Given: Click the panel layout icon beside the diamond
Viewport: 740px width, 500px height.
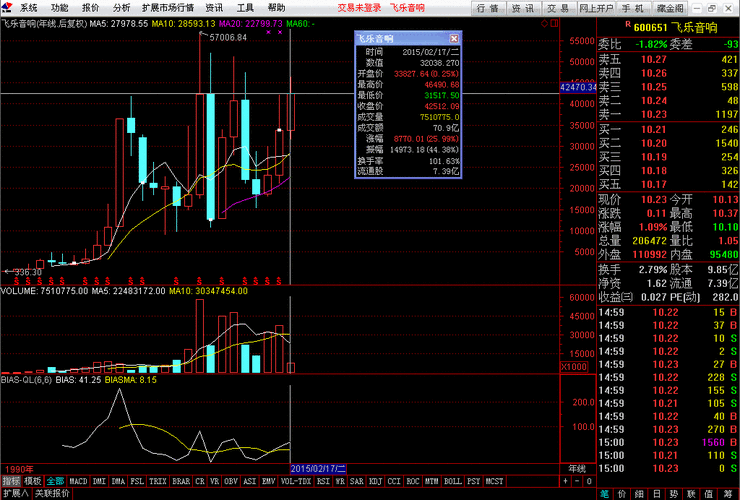Looking at the screenshot, I should tap(554, 23).
